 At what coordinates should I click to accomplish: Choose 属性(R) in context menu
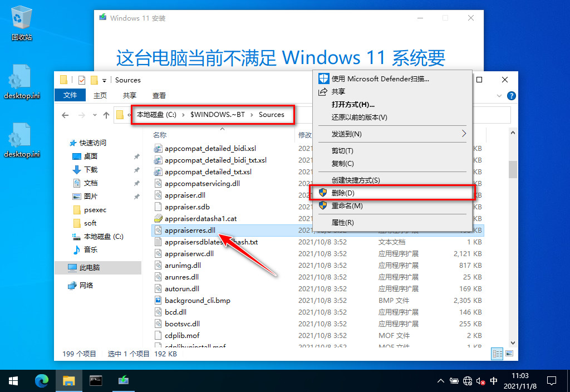tap(392, 223)
